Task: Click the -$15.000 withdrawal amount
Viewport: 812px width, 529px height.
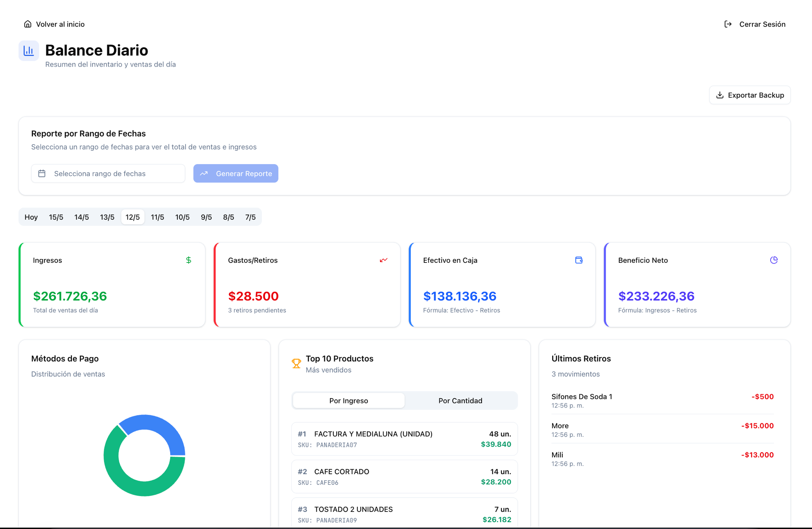Action: (x=758, y=426)
